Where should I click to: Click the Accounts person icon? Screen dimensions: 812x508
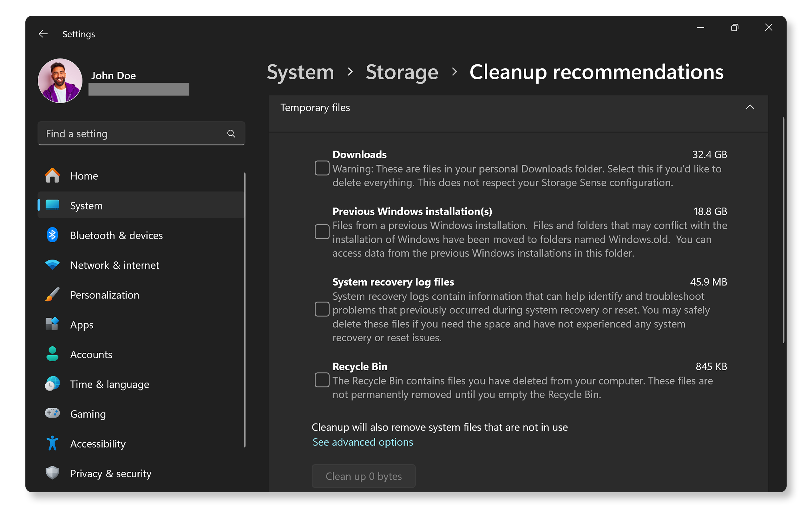[52, 354]
